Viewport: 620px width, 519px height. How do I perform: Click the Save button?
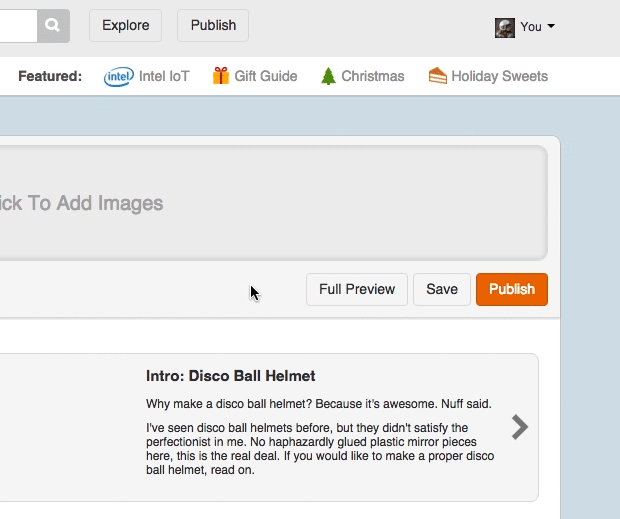(442, 289)
